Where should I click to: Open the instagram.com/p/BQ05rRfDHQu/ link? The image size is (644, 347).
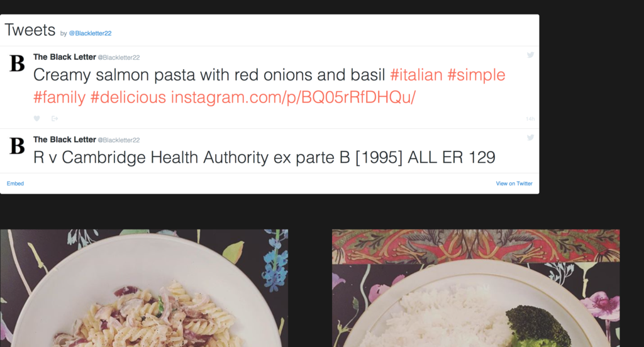click(x=293, y=97)
